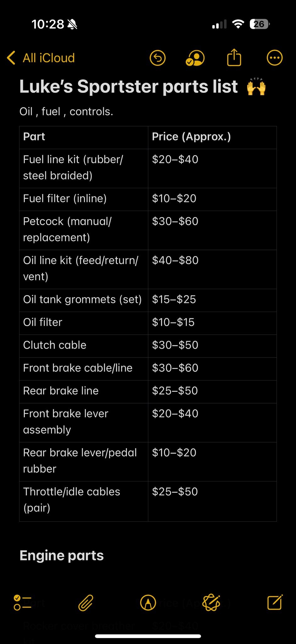The image size is (296, 644).
Task: Tap the Engine parts heading
Action: click(x=62, y=555)
